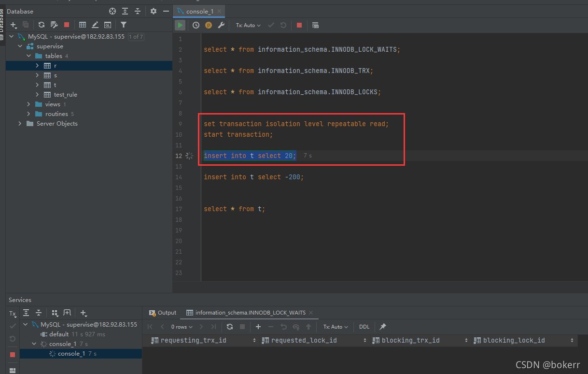
Task: Open in new tab icon in Services
Action: 67,313
